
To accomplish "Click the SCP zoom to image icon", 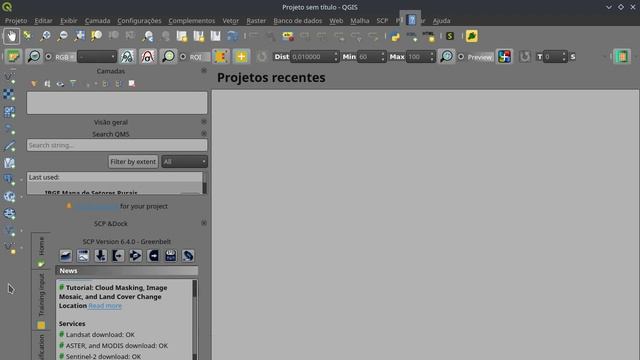I will 33,56.
